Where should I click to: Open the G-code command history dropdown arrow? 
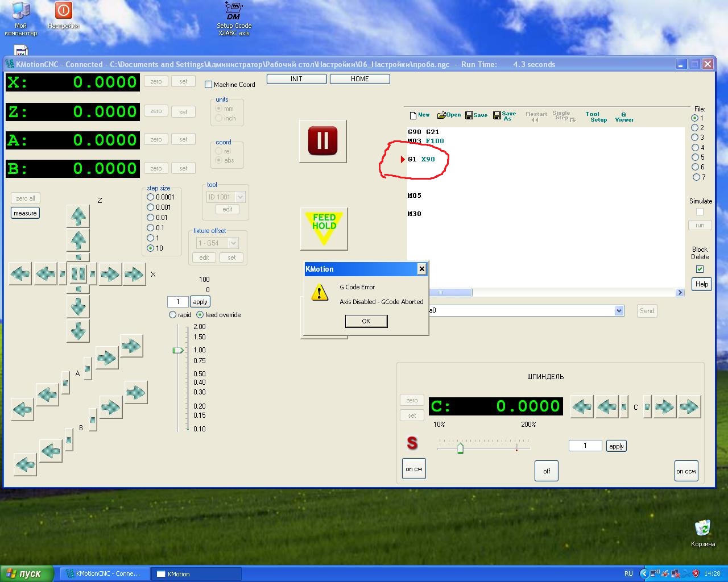(x=619, y=311)
